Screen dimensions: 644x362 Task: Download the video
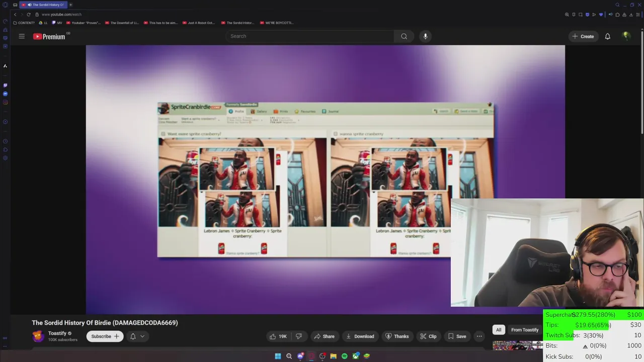coord(360,336)
